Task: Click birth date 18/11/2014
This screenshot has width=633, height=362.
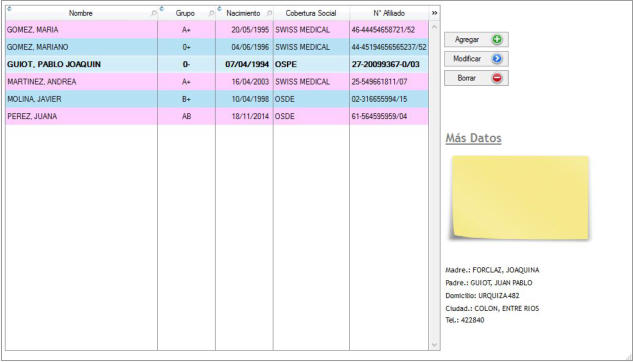Action: click(250, 117)
